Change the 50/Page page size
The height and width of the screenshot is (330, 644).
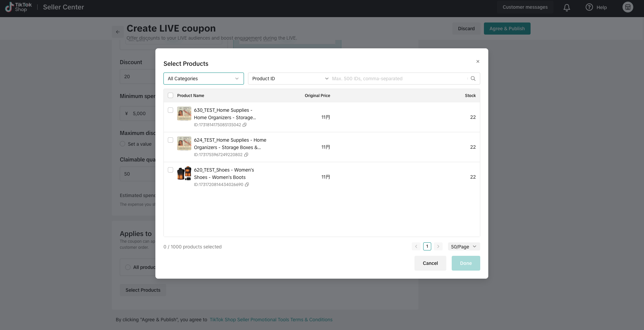464,246
